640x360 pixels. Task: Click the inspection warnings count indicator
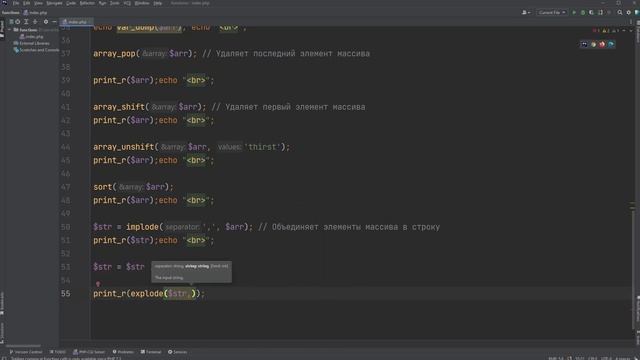(x=606, y=31)
